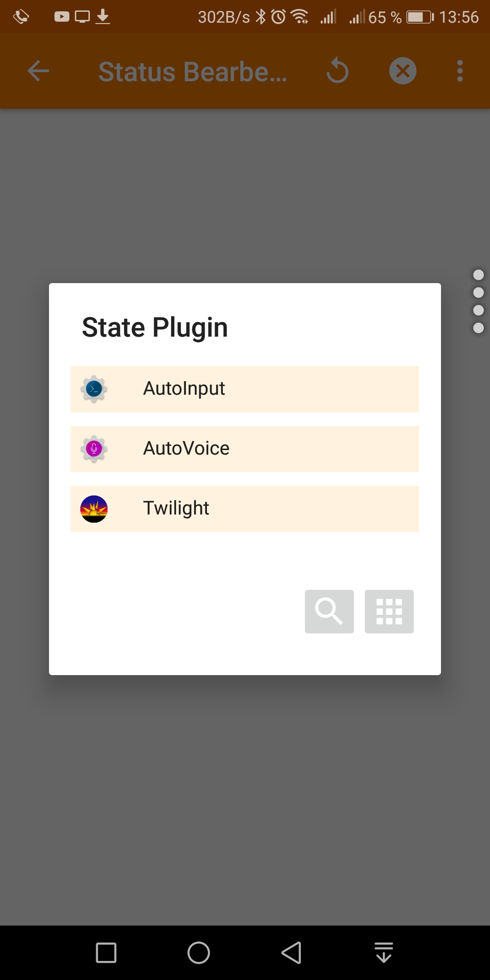
Task: Tap the State Plugin dialog title
Action: click(x=155, y=327)
